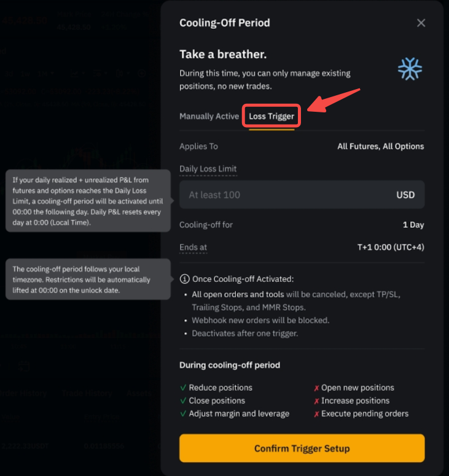Click the red X beside Execute pending orders
This screenshot has width=449, height=476.
[316, 414]
